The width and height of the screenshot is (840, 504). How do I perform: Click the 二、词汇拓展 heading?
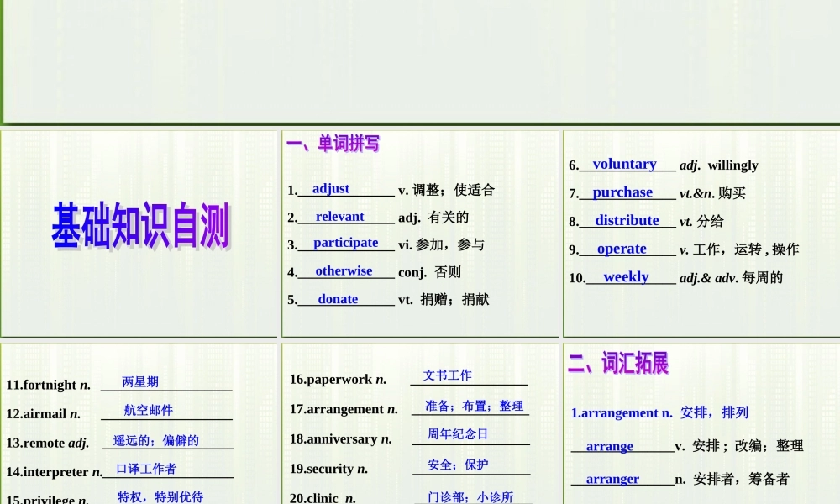pyautogui.click(x=618, y=363)
